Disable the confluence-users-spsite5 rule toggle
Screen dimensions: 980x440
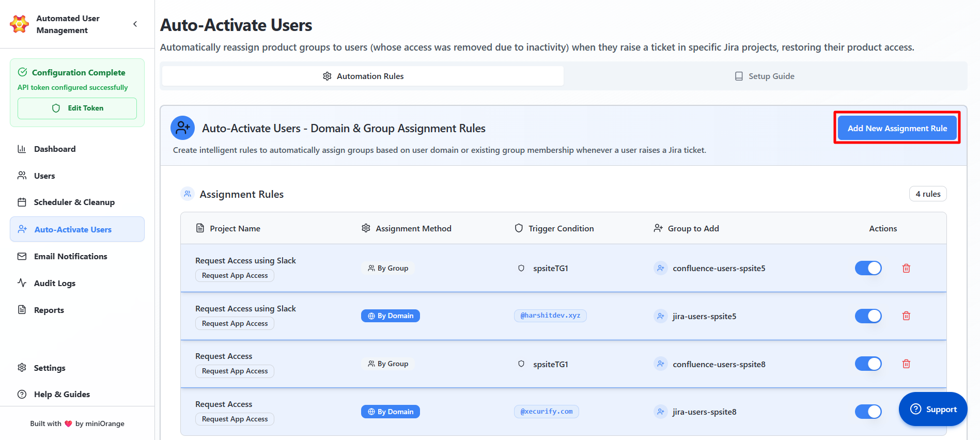[868, 269]
